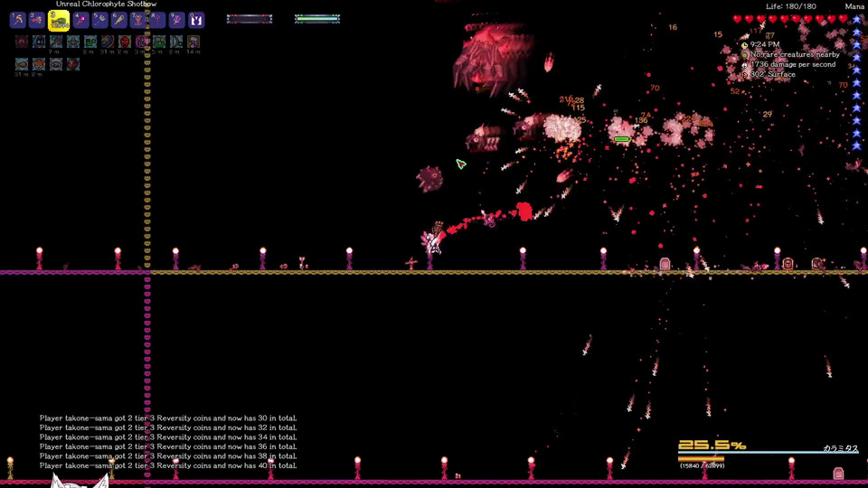This screenshot has width=868, height=488.
Task: Click the crescent moon buff icon
Action: [108, 42]
